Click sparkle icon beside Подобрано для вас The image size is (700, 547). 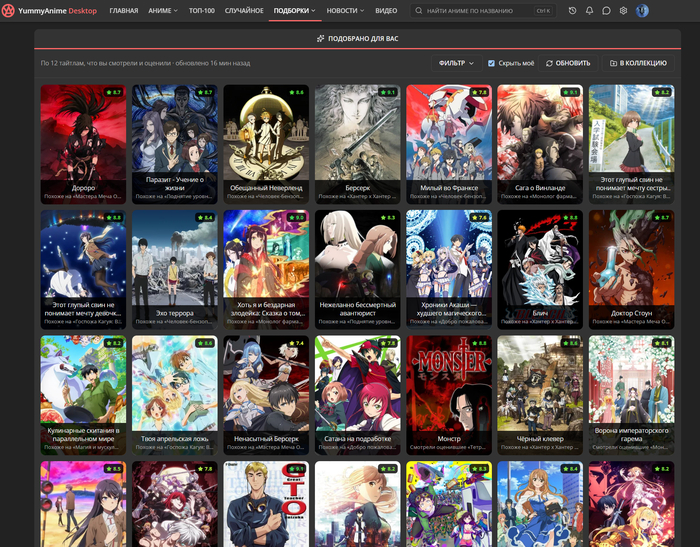[320, 39]
